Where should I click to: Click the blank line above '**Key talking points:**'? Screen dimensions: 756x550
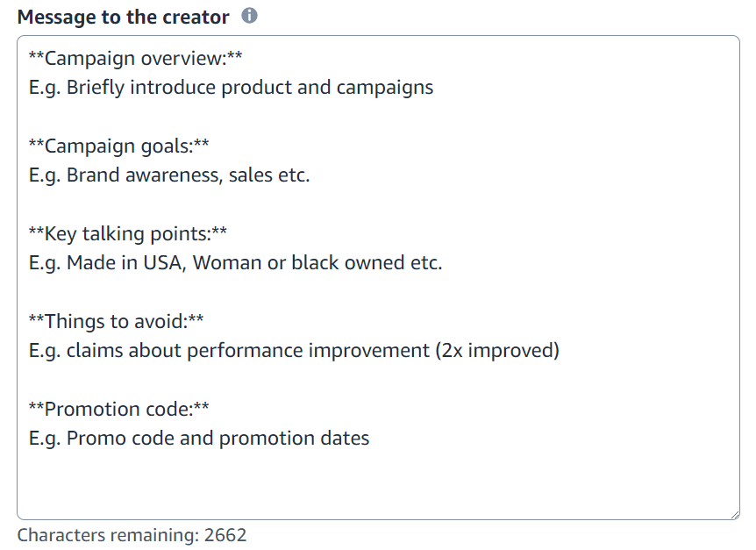tap(379, 204)
